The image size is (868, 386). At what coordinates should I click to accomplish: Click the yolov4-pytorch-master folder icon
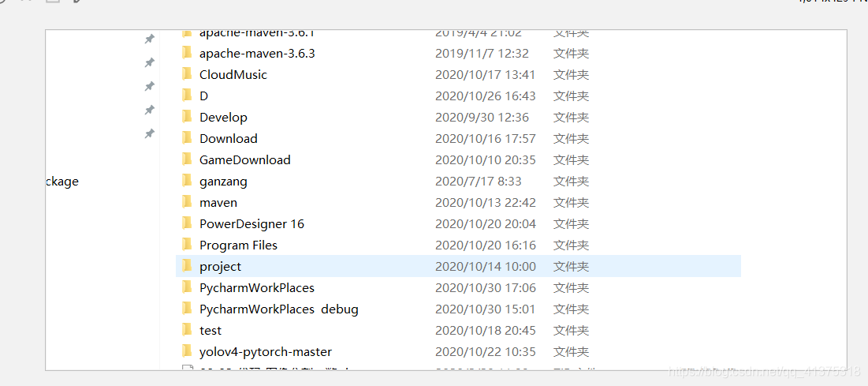pos(187,351)
